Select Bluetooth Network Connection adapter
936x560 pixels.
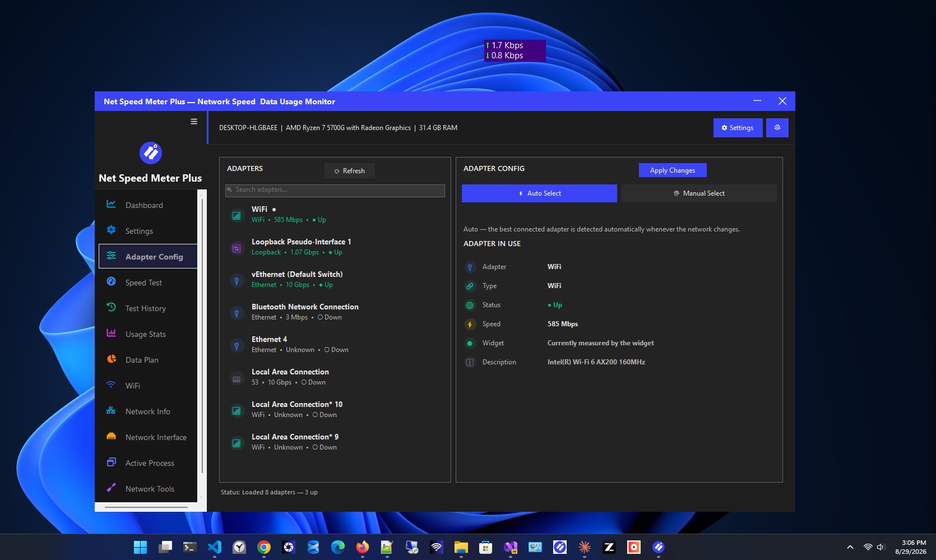[x=335, y=312]
